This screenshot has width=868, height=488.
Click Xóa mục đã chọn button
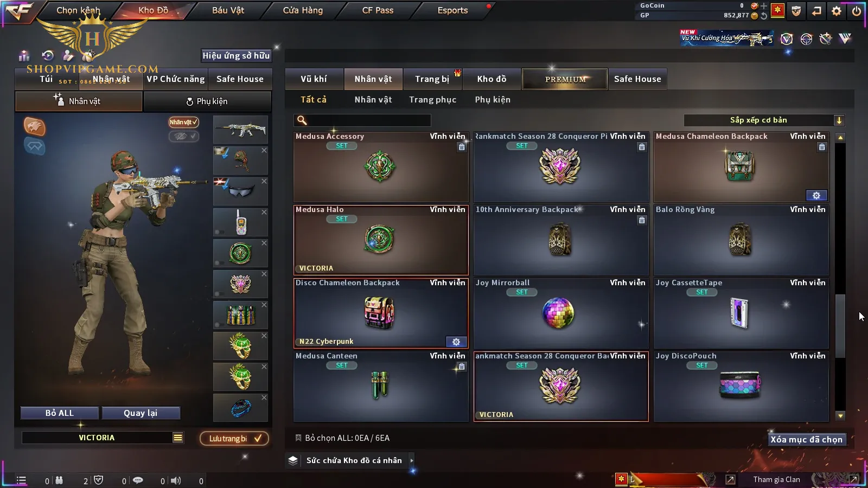(806, 440)
